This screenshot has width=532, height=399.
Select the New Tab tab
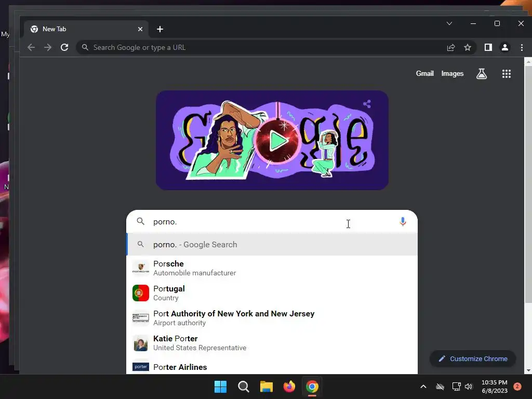87,29
